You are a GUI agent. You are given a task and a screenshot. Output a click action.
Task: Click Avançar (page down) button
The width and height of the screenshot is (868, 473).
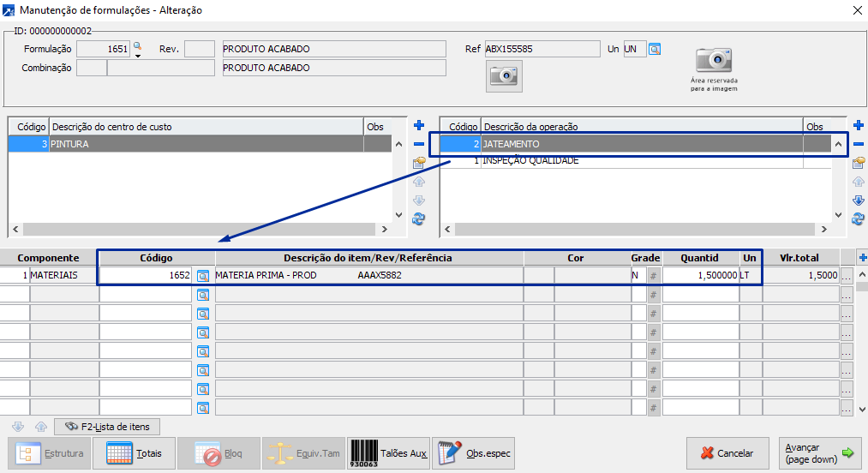point(820,453)
